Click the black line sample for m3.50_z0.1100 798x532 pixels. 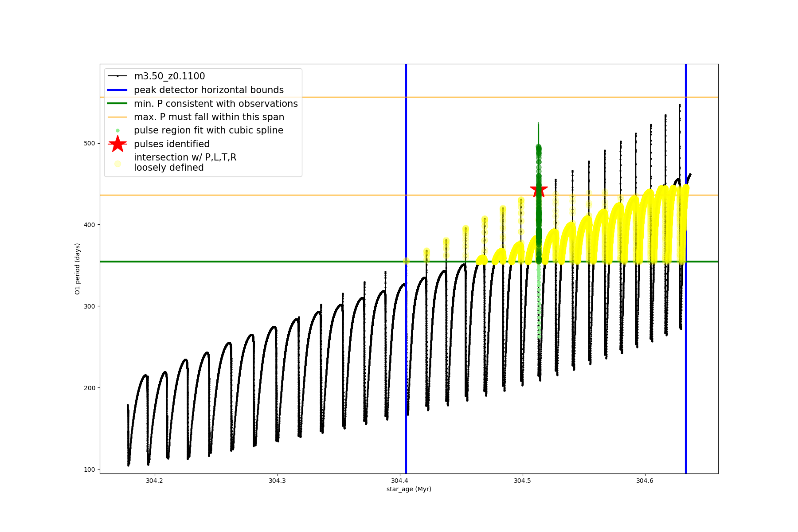[x=117, y=76]
